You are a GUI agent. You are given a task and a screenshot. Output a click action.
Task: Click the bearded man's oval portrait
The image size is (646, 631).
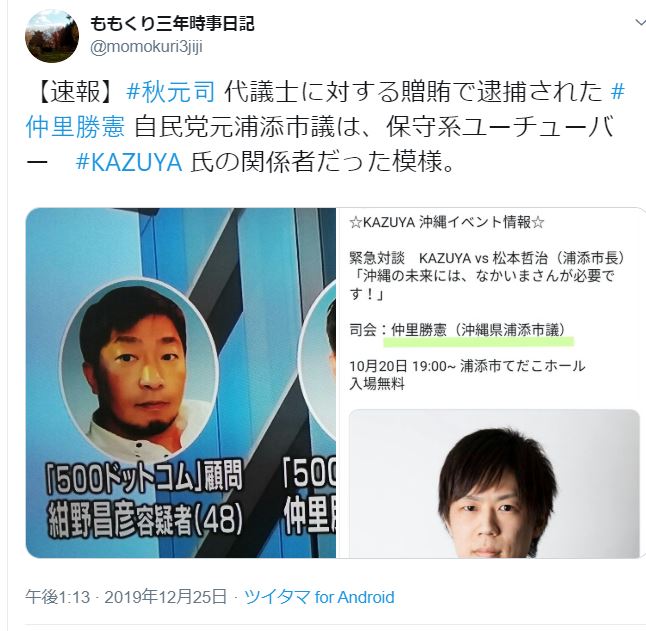[x=139, y=368]
